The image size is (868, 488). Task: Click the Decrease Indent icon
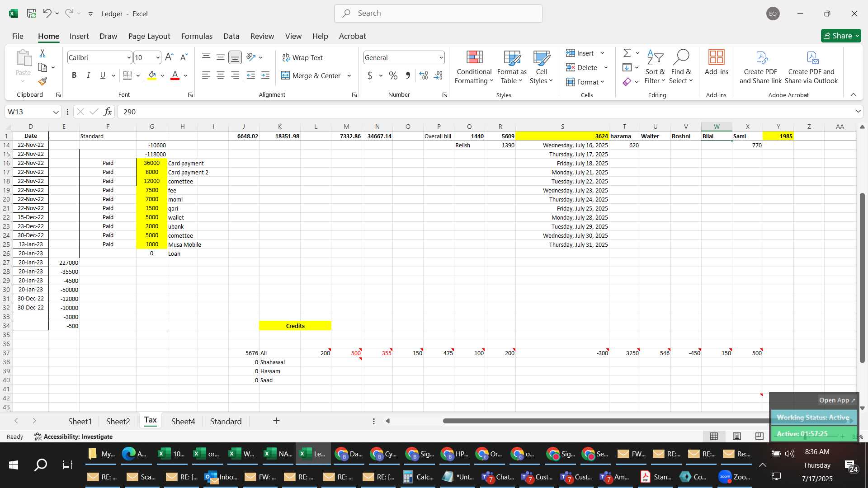251,75
